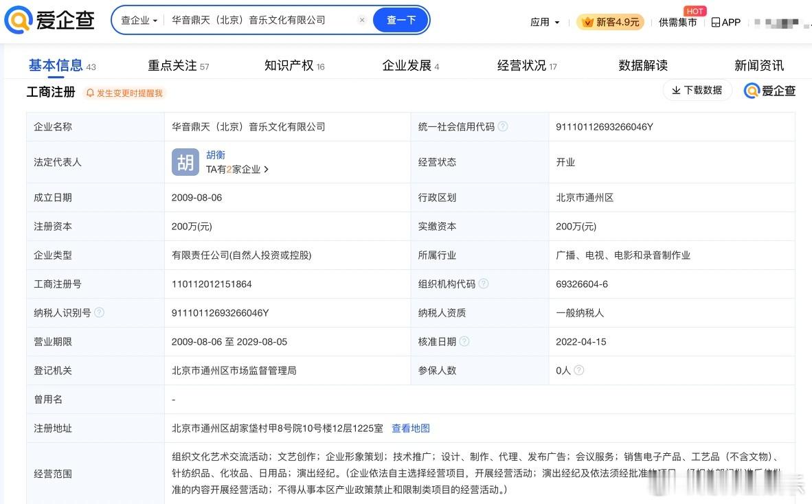
Task: Switch to 知识产权 tab
Action: [294, 65]
